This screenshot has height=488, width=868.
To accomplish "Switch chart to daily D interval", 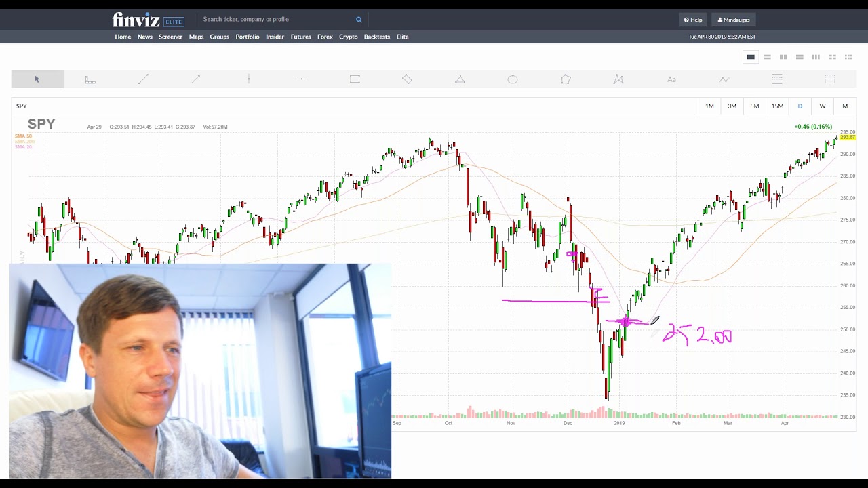I will pyautogui.click(x=800, y=106).
